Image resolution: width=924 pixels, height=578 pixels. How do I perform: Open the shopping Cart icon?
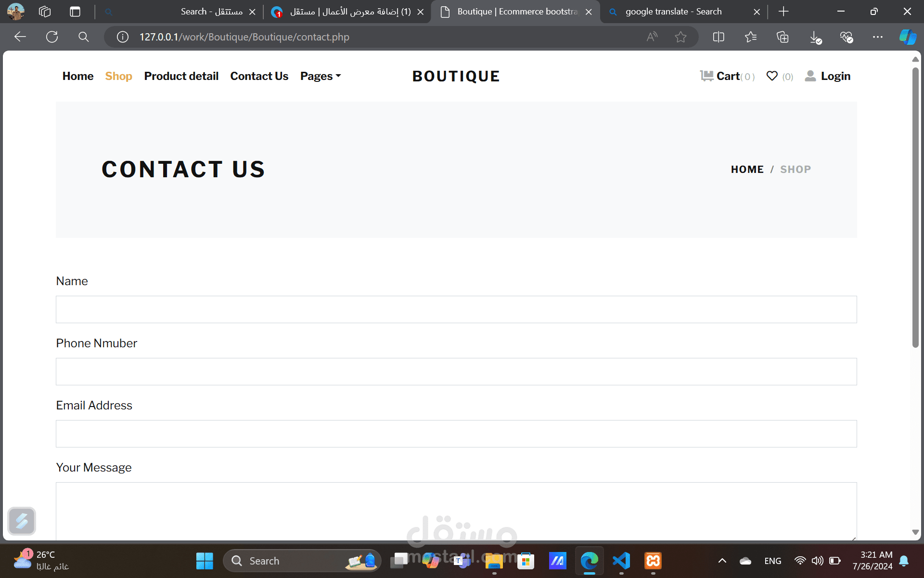706,76
